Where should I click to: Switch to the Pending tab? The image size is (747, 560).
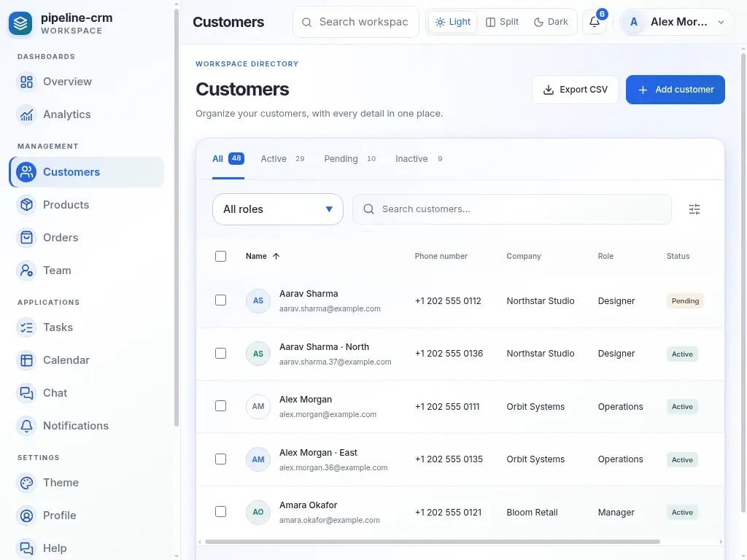[350, 158]
